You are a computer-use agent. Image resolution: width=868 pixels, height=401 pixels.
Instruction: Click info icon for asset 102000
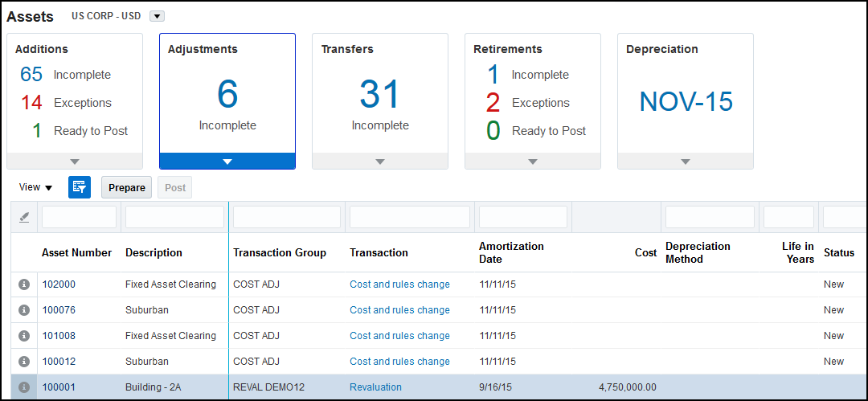(x=24, y=284)
